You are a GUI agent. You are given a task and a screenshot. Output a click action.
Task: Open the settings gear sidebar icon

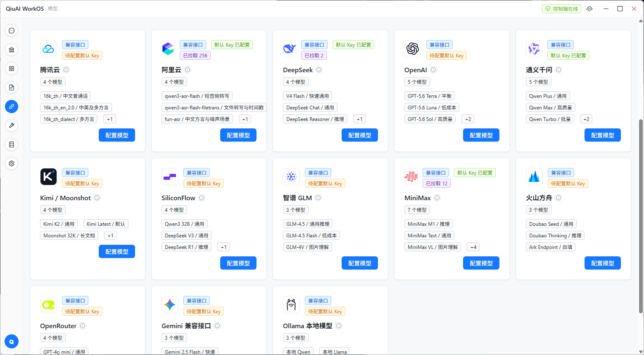click(12, 163)
